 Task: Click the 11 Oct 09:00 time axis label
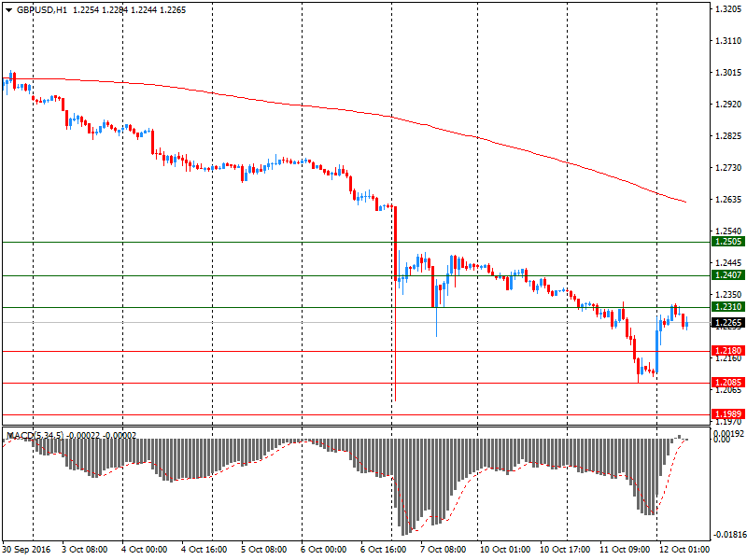click(625, 550)
